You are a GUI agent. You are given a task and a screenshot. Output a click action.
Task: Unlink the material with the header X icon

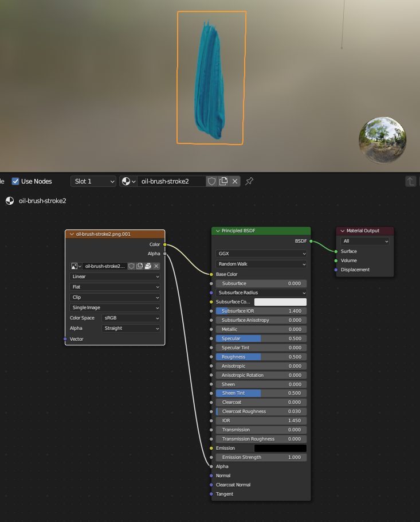click(235, 181)
